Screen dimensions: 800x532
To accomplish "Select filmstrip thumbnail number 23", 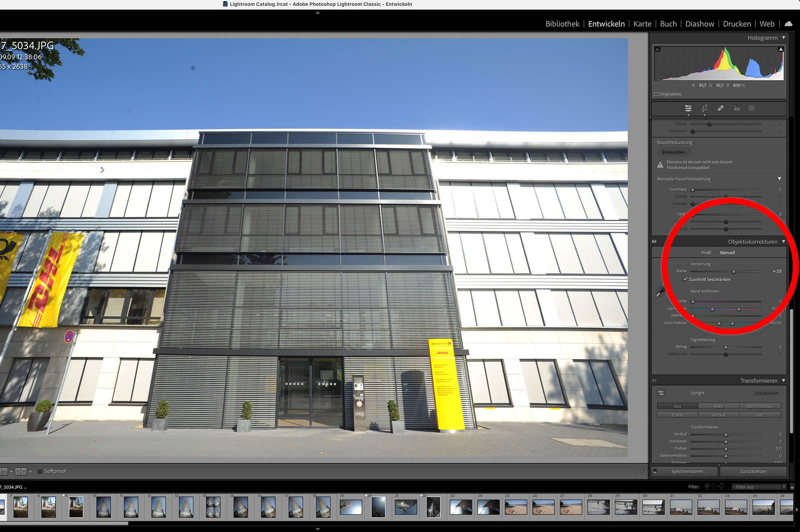I will click(461, 507).
